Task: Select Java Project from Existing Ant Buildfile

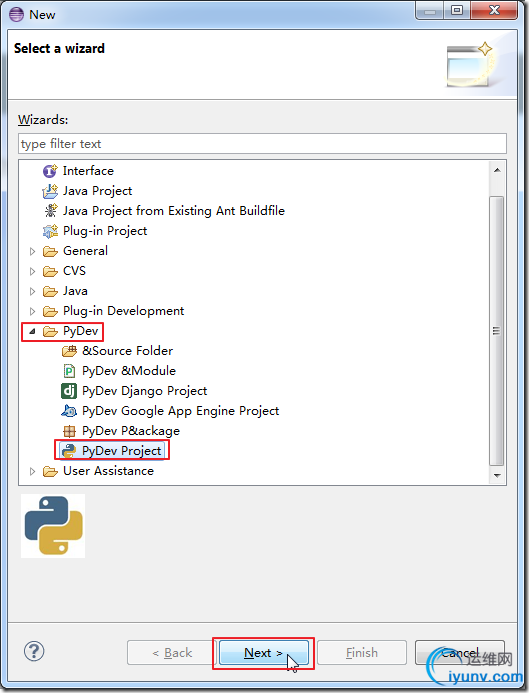Action: point(174,211)
